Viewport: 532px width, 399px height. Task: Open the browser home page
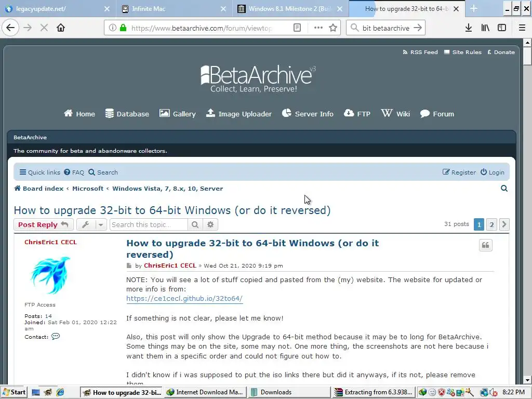61,28
